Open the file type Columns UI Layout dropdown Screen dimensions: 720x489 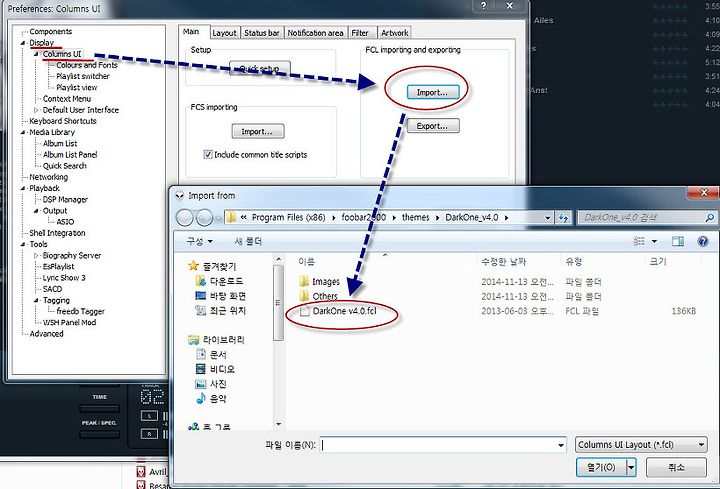[x=641, y=444]
